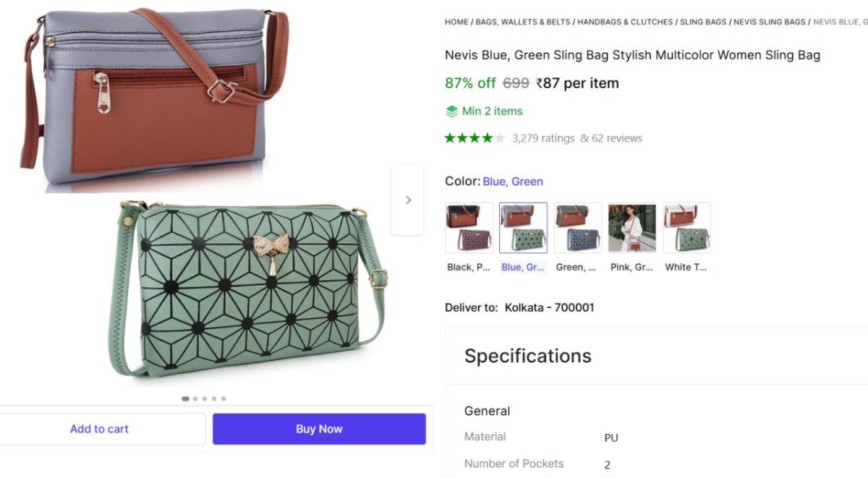Click Add to cart button
This screenshot has height=478, width=868.
pyautogui.click(x=99, y=429)
